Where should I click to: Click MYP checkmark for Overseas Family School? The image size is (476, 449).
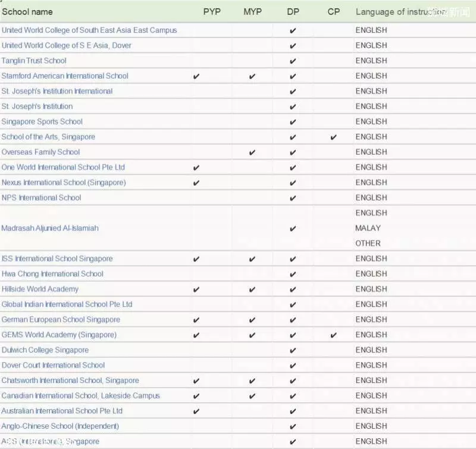coord(252,152)
